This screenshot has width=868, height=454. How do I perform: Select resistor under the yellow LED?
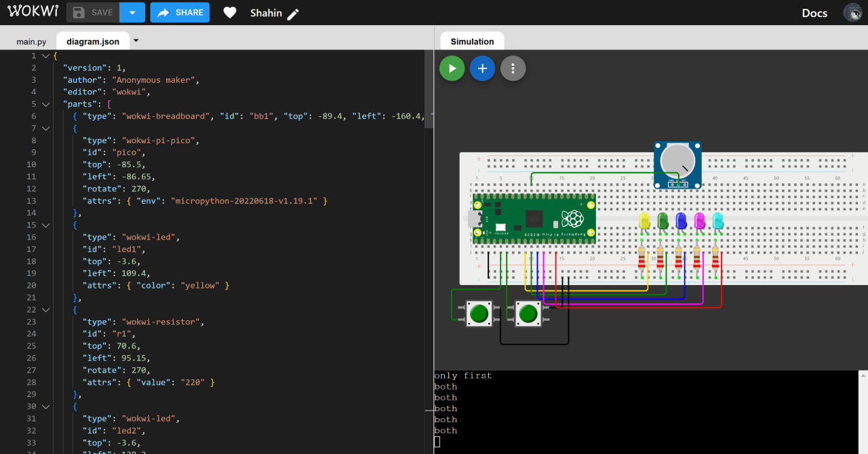(x=642, y=257)
